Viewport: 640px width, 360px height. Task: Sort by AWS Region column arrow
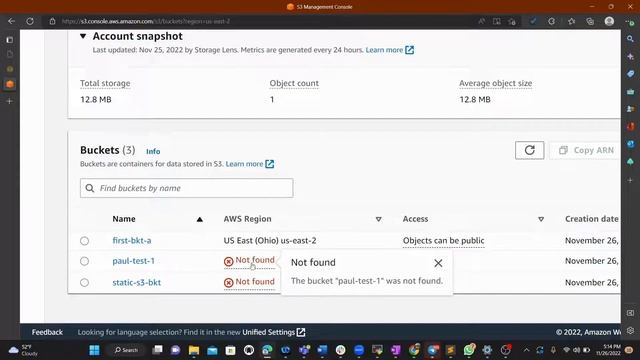[x=378, y=219]
